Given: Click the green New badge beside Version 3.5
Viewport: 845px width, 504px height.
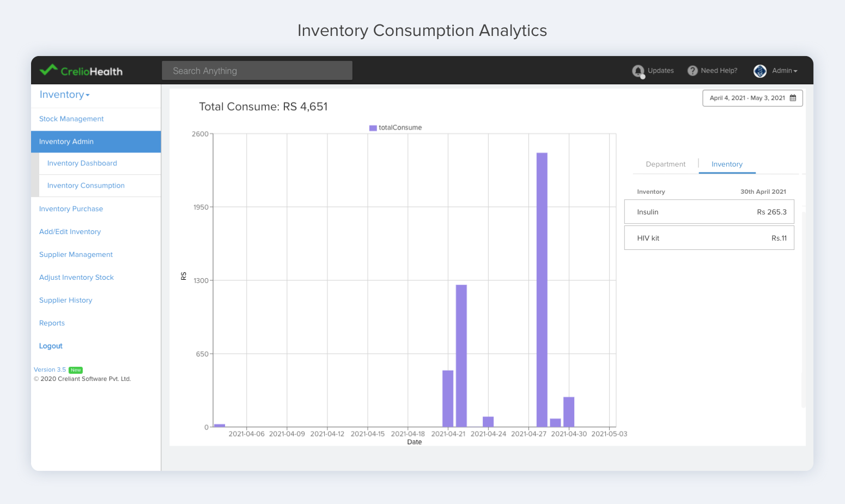Looking at the screenshot, I should [x=76, y=370].
